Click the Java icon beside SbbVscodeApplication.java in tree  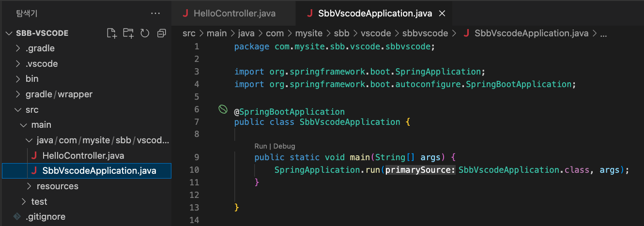coord(34,170)
